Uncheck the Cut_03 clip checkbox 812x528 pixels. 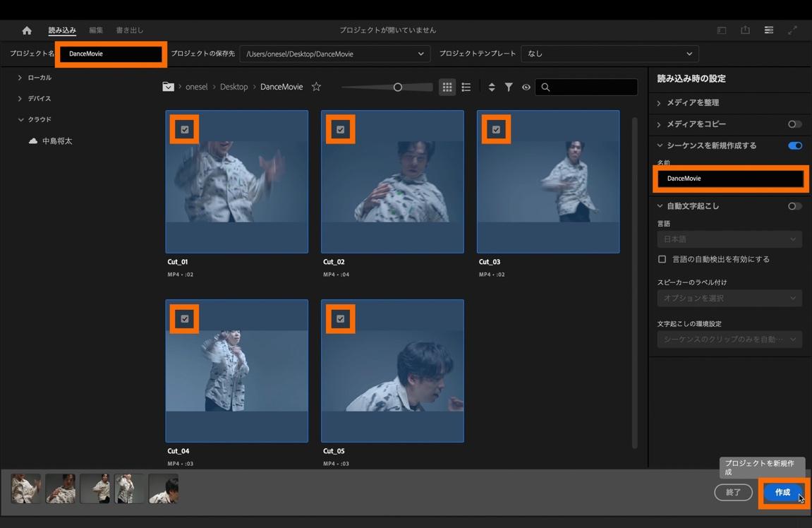coord(496,130)
